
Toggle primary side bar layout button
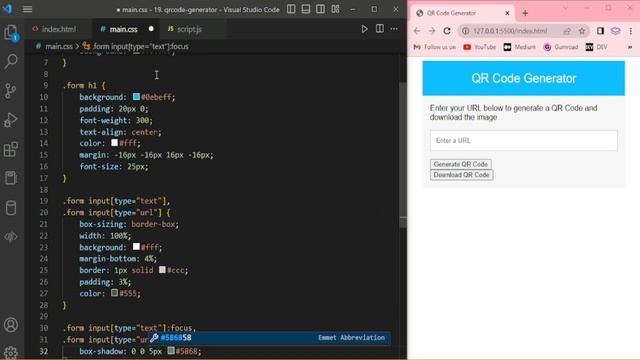coord(291,9)
